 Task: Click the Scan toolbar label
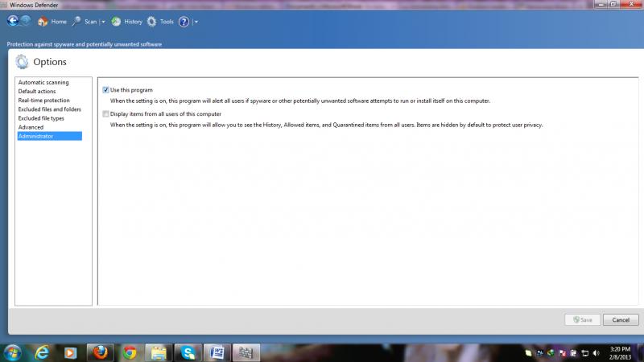tap(90, 22)
